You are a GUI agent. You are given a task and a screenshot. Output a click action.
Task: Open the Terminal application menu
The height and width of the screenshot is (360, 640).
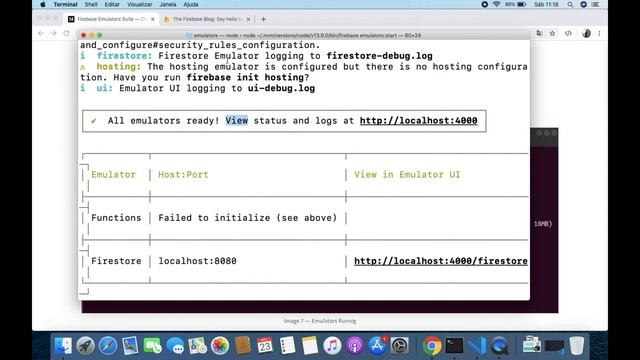[x=65, y=4]
